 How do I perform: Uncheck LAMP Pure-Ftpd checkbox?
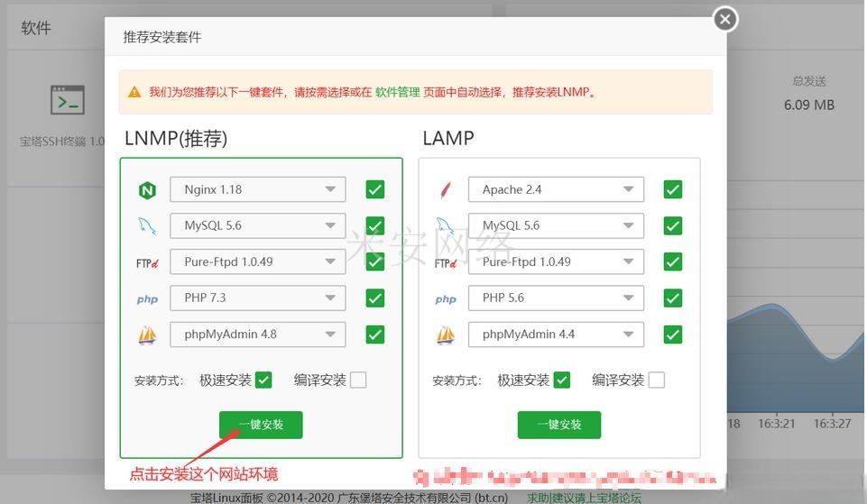click(673, 261)
